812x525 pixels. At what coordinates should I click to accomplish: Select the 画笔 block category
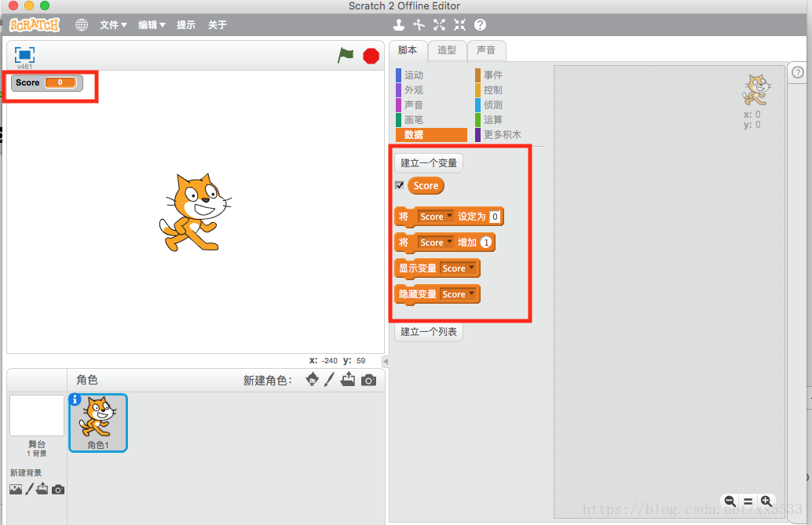(431, 120)
